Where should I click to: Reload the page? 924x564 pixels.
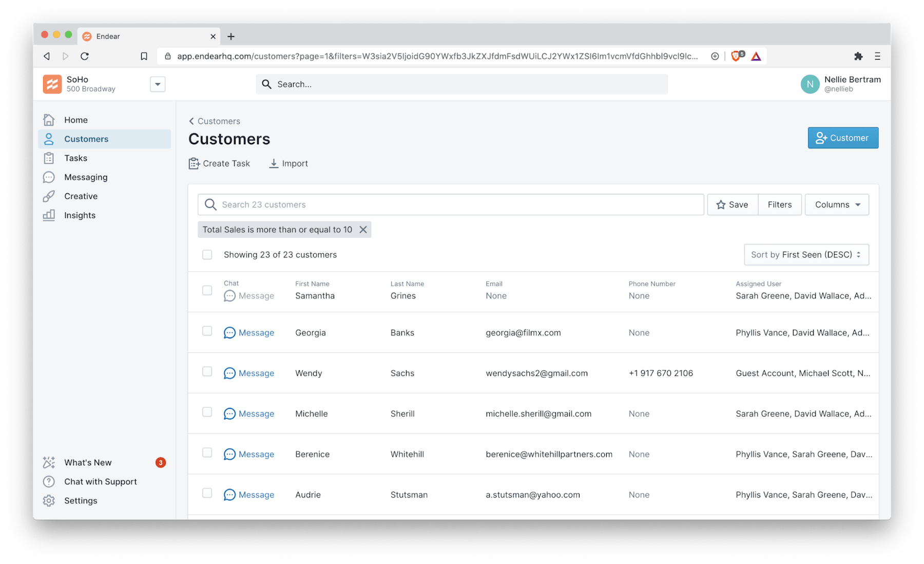pos(85,56)
